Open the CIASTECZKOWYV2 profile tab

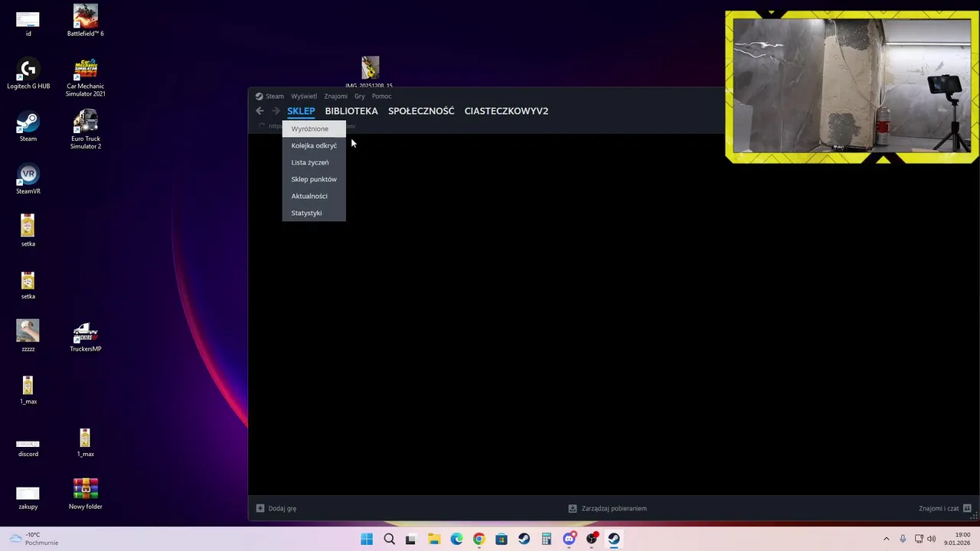coord(506,111)
